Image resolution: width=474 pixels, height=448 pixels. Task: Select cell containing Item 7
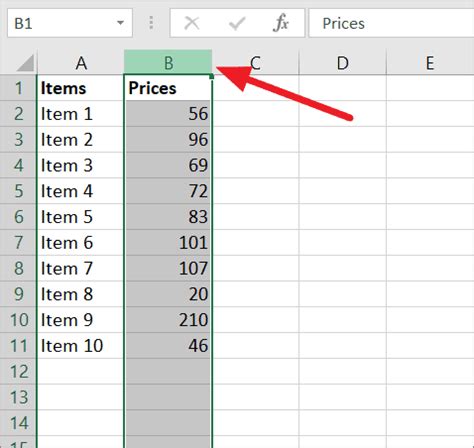coord(80,268)
